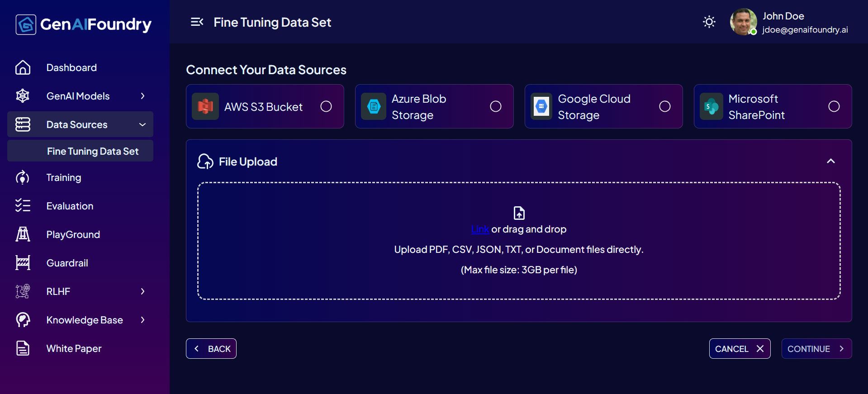Click the CANCEL button
868x394 pixels.
pos(740,349)
